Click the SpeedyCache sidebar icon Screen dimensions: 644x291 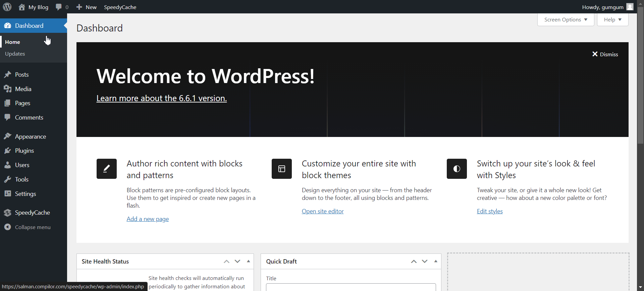pyautogui.click(x=8, y=213)
